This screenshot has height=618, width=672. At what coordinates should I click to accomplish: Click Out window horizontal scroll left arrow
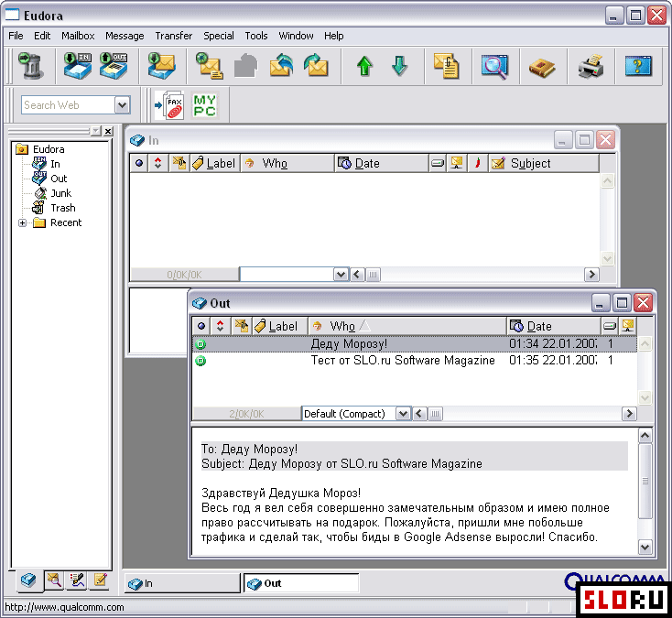click(x=419, y=414)
